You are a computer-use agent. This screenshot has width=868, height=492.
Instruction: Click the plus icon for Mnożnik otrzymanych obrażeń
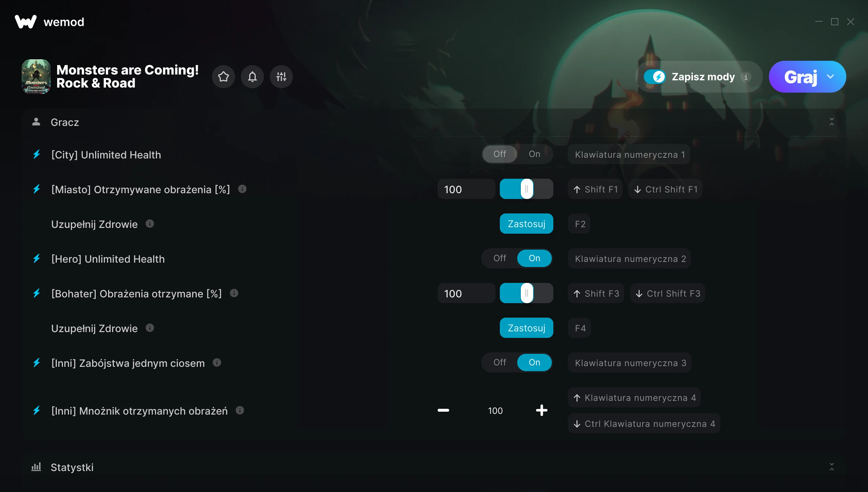click(x=541, y=410)
